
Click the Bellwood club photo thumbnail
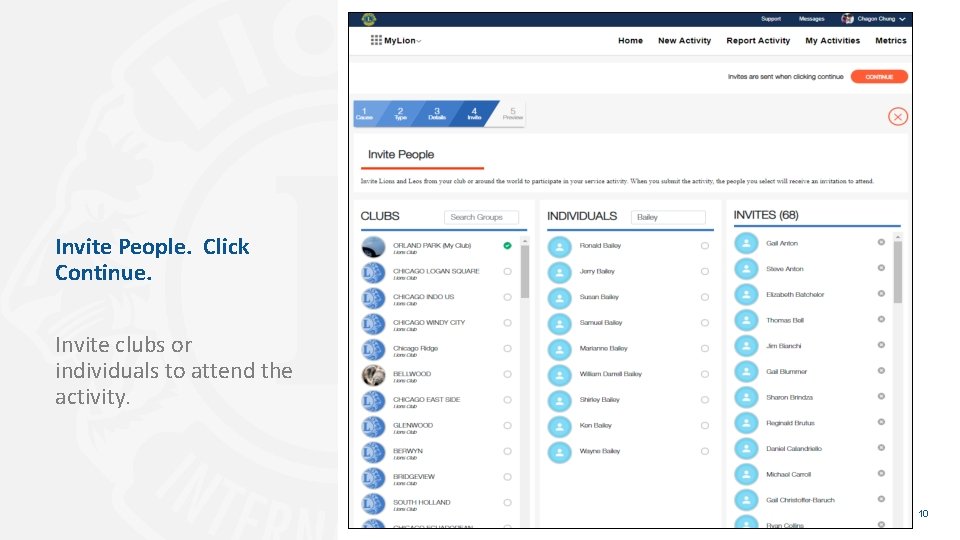(x=373, y=375)
